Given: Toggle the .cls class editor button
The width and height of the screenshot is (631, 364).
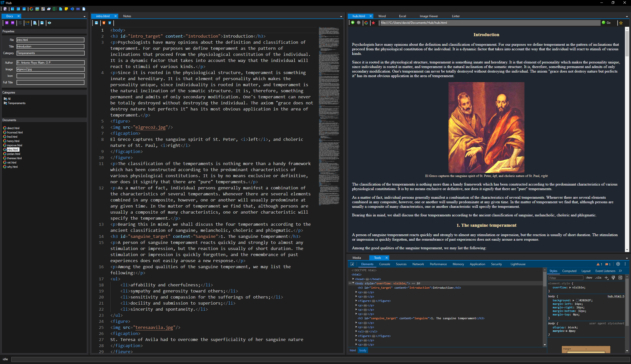Looking at the screenshot, I should 598,278.
